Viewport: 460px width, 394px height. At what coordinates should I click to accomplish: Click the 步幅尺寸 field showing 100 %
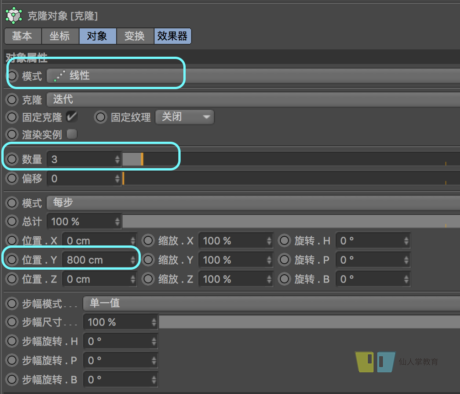[117, 322]
